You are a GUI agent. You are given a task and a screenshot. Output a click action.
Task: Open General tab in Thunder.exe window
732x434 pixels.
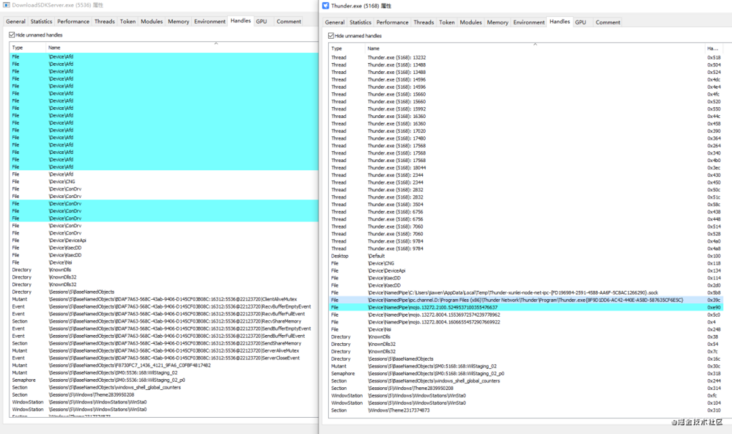click(335, 22)
